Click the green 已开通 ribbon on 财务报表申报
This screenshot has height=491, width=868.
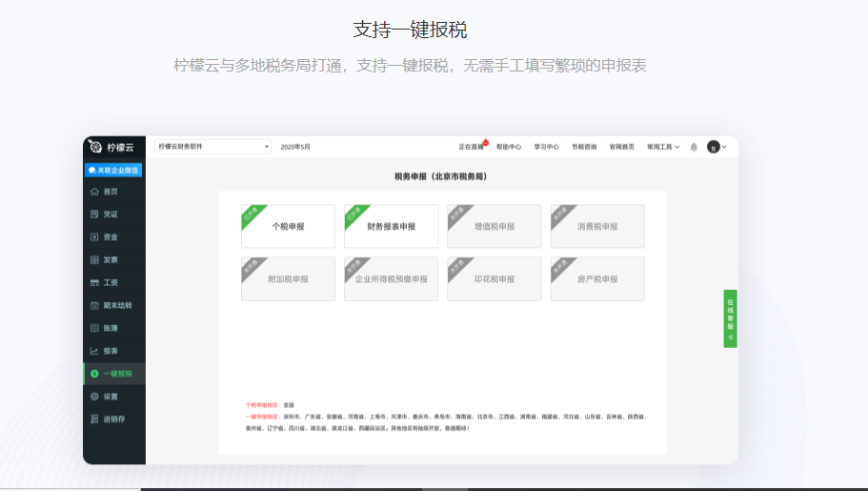point(353,214)
